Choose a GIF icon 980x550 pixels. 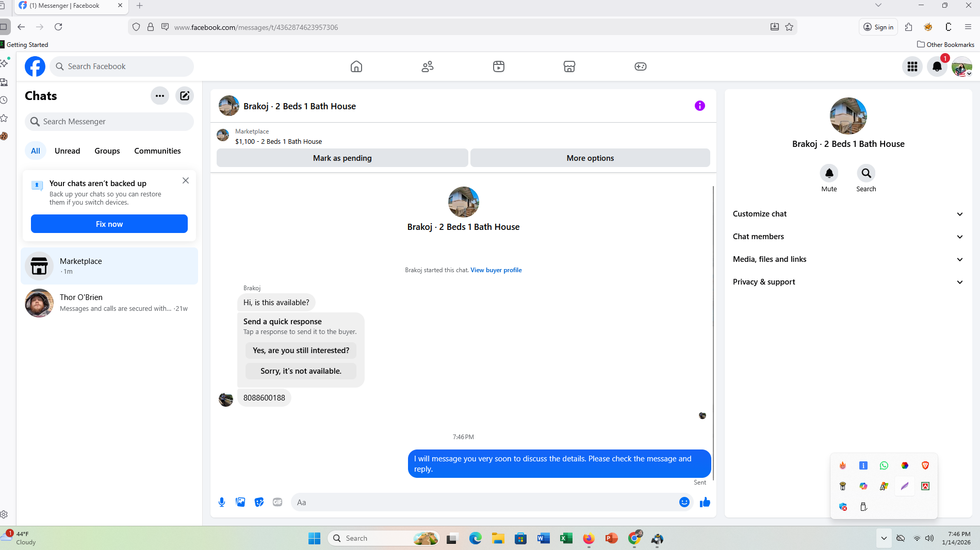277,502
